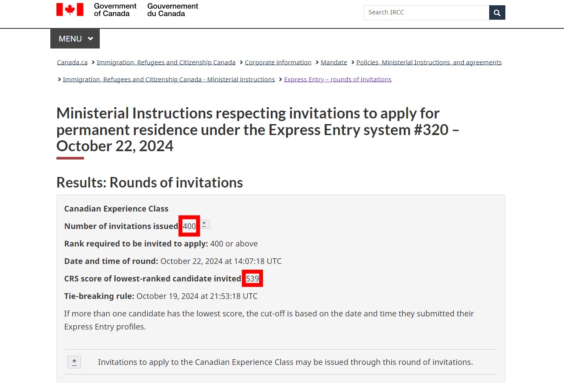
Task: Click the Results: Rounds of invitations heading
Action: click(x=150, y=182)
